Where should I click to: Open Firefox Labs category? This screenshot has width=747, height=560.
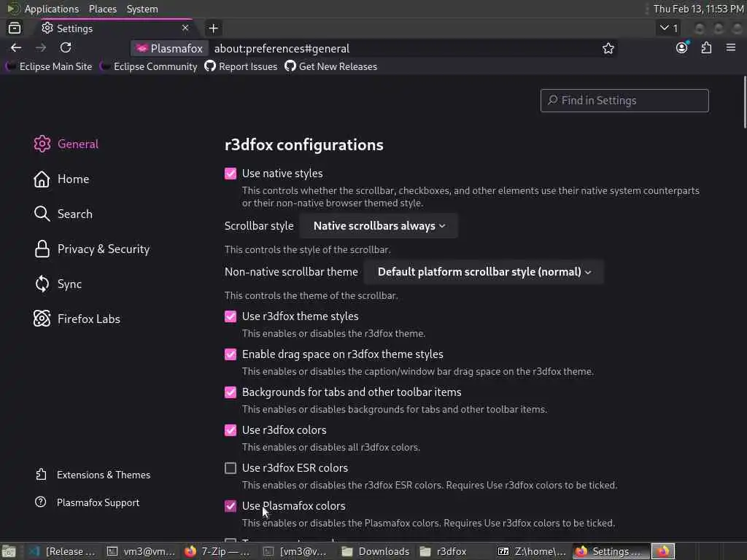tap(77, 319)
